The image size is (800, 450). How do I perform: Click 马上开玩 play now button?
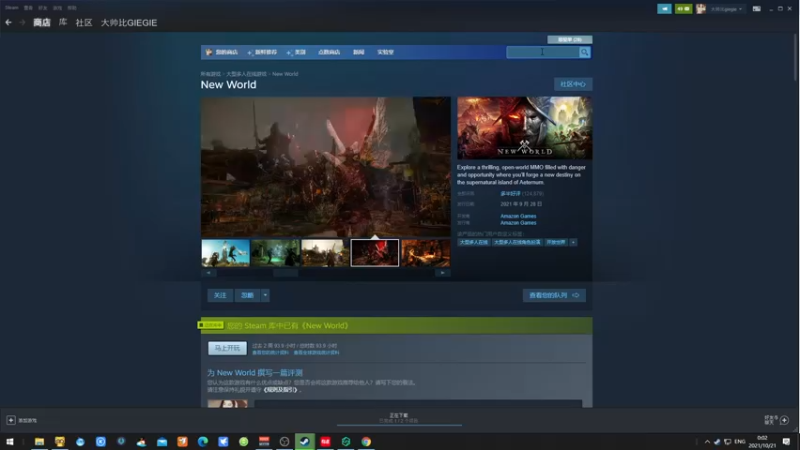(227, 348)
